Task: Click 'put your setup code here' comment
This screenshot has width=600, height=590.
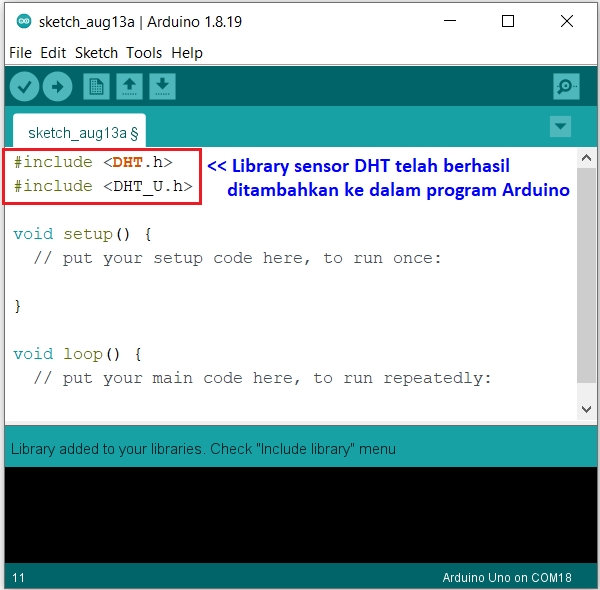Action: coord(237,258)
